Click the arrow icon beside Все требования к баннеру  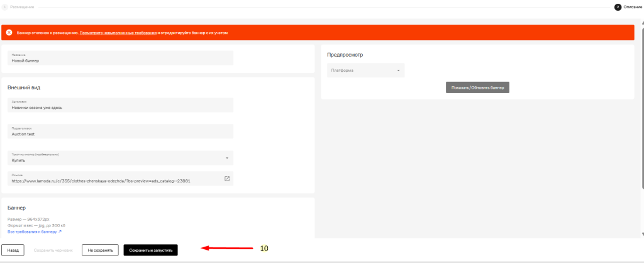click(60, 232)
